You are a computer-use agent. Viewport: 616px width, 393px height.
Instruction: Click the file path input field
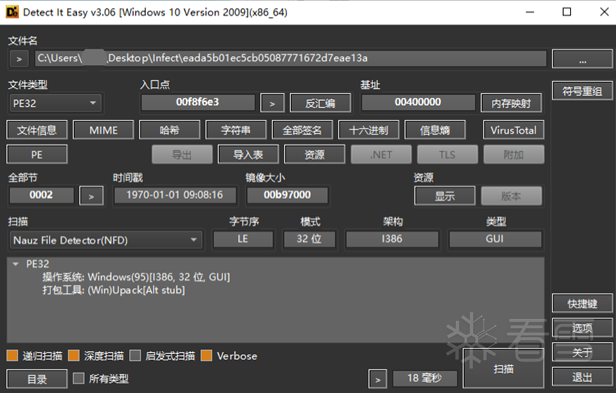[x=290, y=59]
